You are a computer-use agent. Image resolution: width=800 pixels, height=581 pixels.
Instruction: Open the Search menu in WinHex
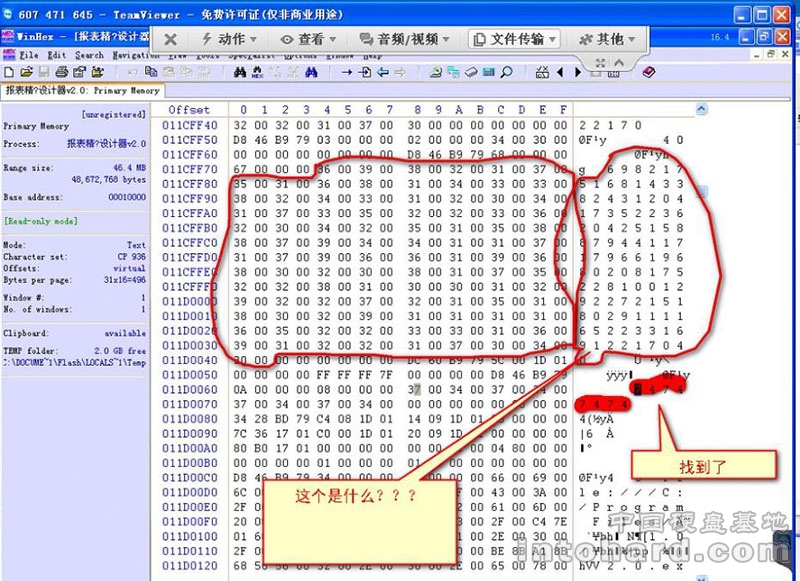[89, 55]
